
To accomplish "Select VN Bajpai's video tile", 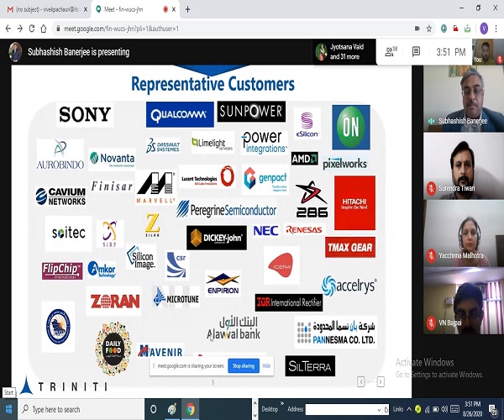I will pyautogui.click(x=464, y=301).
